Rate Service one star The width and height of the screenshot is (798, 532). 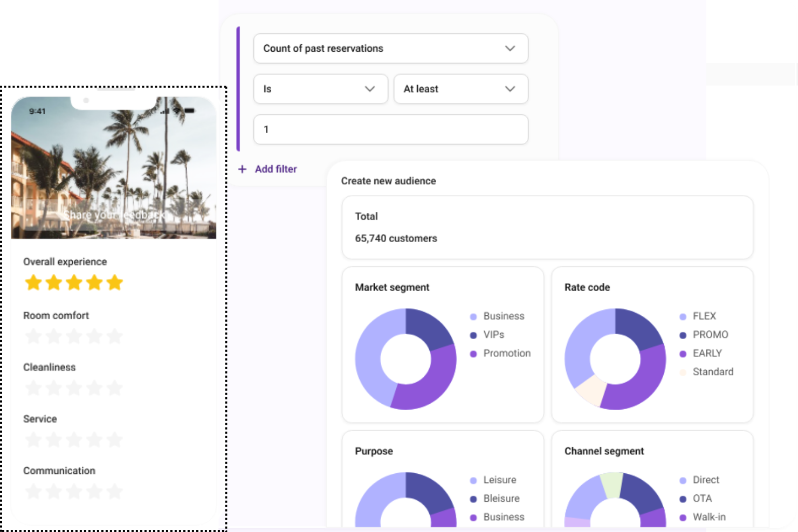point(33,440)
